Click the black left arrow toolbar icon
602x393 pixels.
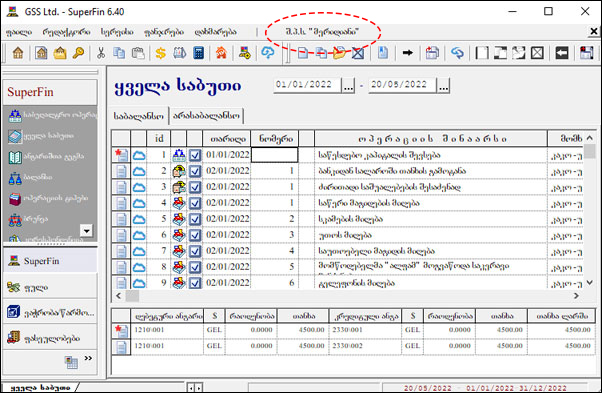(x=562, y=53)
